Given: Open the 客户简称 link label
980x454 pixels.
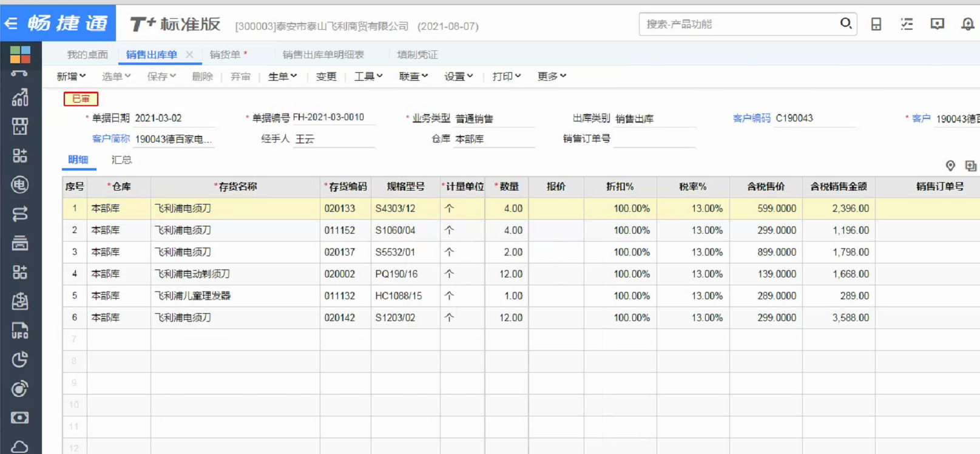Looking at the screenshot, I should pyautogui.click(x=111, y=139).
